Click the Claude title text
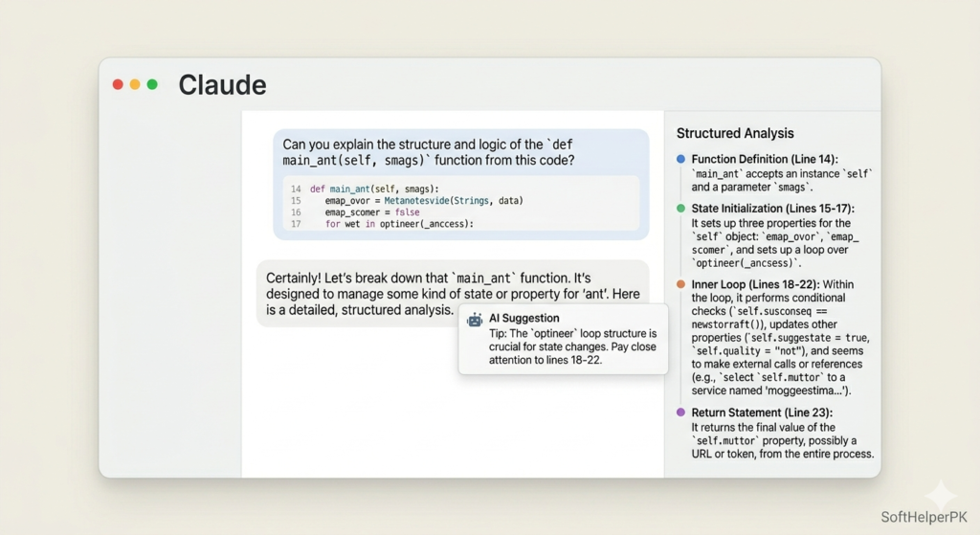 (x=222, y=85)
